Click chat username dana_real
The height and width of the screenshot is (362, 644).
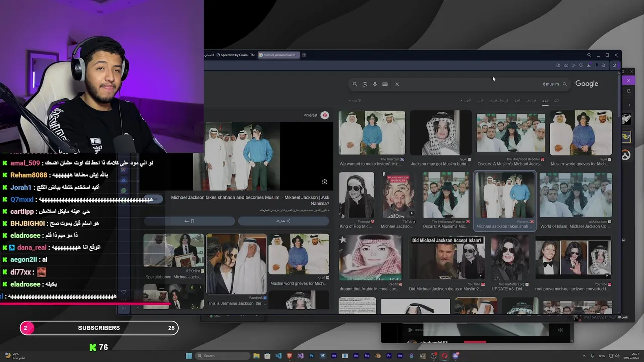coord(32,247)
